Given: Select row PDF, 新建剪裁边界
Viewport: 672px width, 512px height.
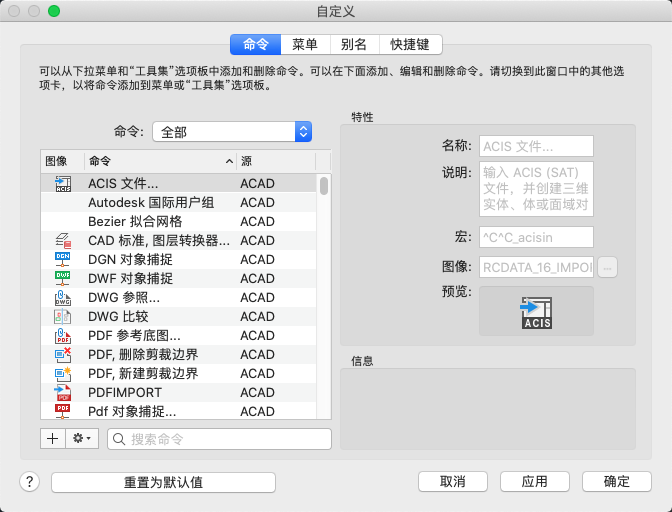Looking at the screenshot, I should [x=179, y=373].
